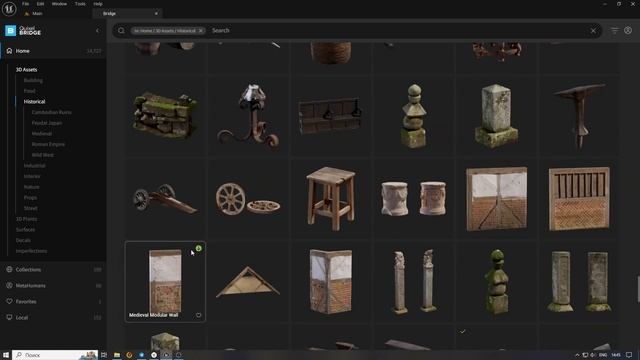Select the barred brick wall panel thumbnail
640x360 pixels.
(x=579, y=199)
